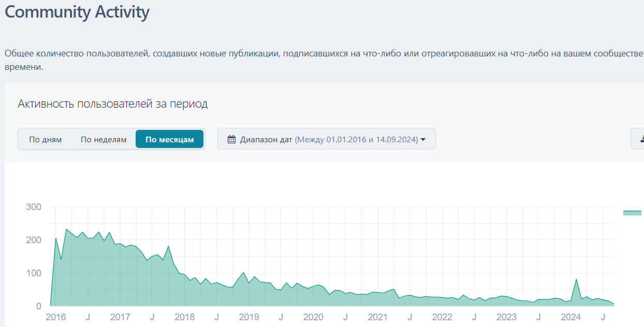Click the highest 2016 peak on chart
This screenshot has width=644, height=327.
tap(66, 229)
